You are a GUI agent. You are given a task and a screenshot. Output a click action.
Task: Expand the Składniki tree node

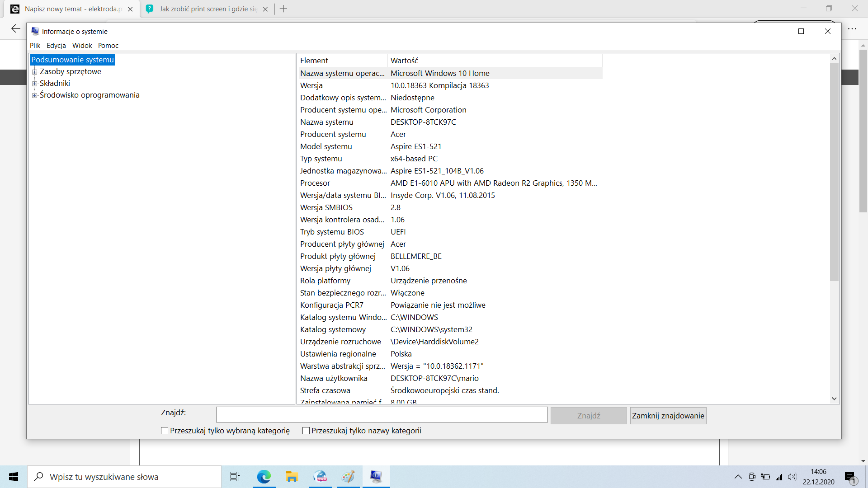point(34,84)
